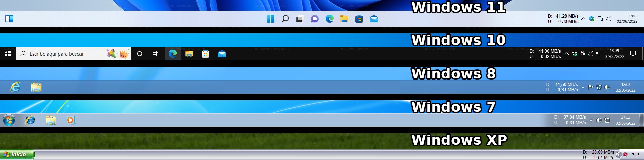
Task: Open network icon in Windows 11 tray
Action: tap(600, 19)
